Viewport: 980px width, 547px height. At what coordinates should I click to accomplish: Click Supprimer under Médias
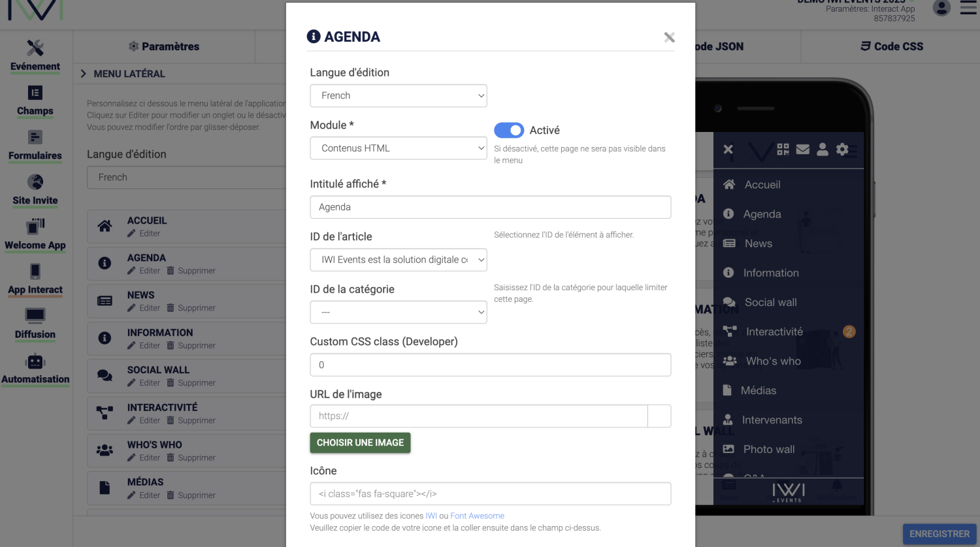[x=191, y=495]
